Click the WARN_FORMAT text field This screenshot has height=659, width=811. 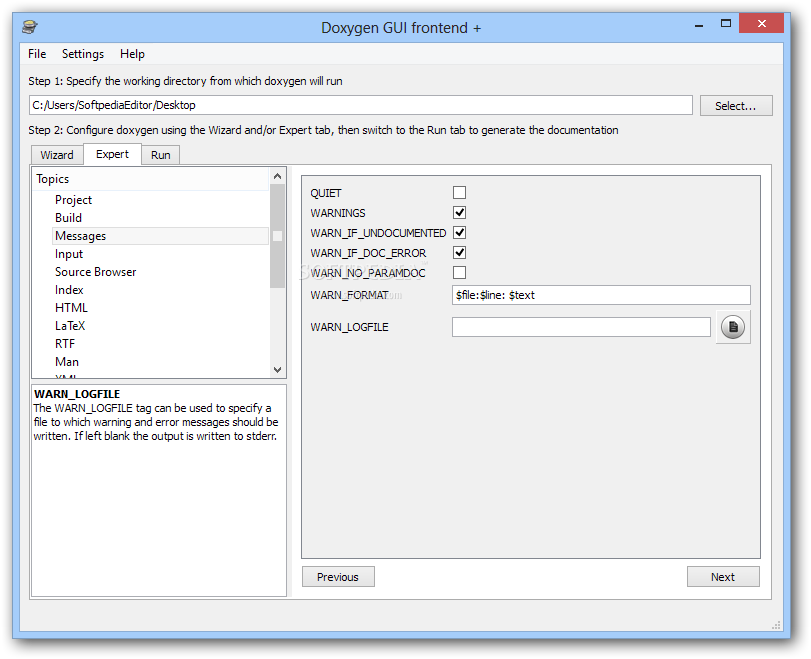point(601,295)
